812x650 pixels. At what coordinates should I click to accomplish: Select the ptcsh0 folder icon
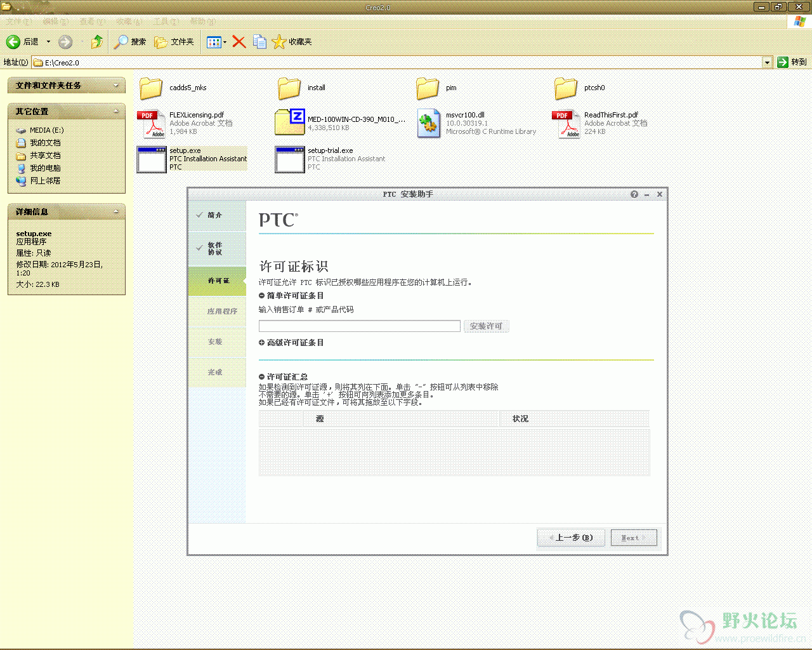click(x=566, y=88)
